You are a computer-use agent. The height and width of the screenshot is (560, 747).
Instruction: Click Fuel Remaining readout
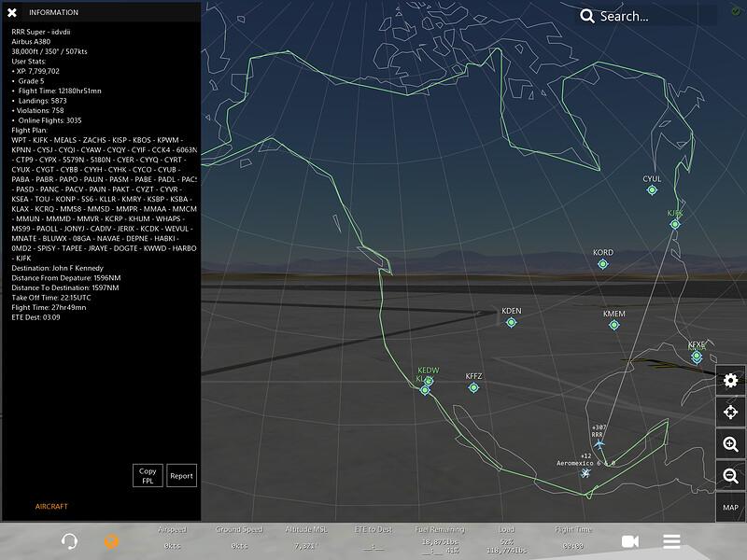coord(440,540)
